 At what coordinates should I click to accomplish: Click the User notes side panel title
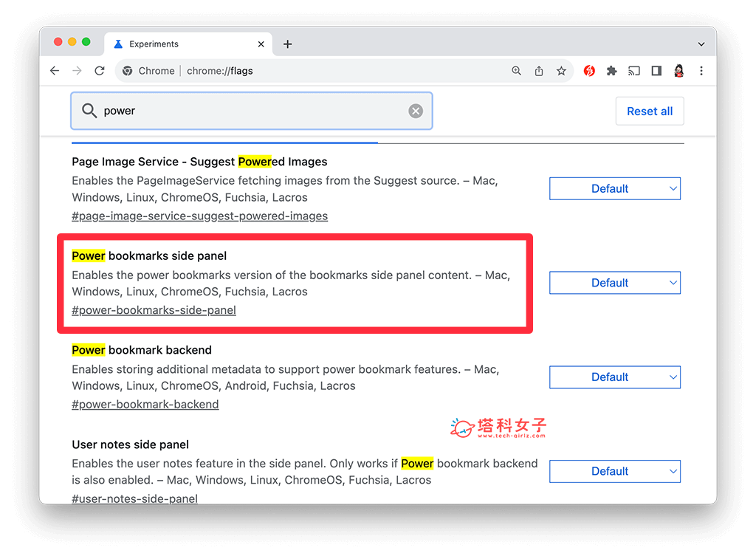(130, 444)
